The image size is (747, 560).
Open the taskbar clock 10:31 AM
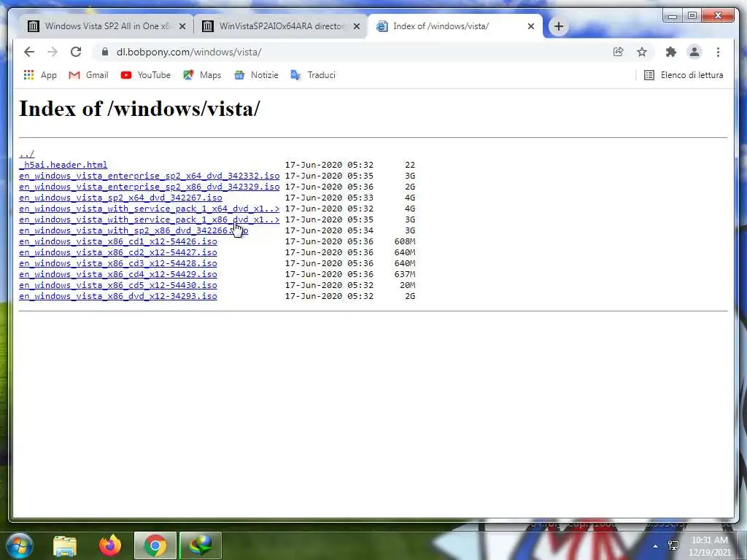(710, 546)
